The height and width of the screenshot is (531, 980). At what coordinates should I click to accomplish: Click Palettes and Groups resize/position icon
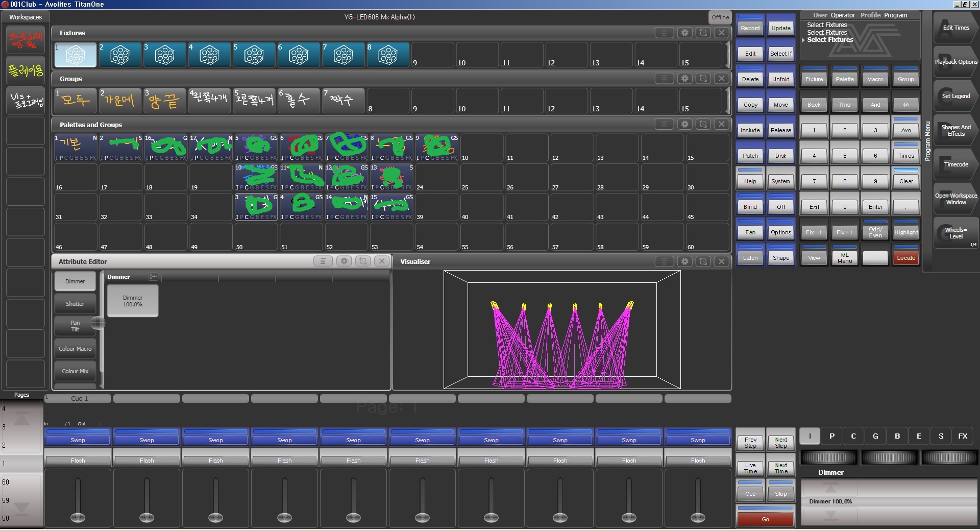pyautogui.click(x=703, y=124)
